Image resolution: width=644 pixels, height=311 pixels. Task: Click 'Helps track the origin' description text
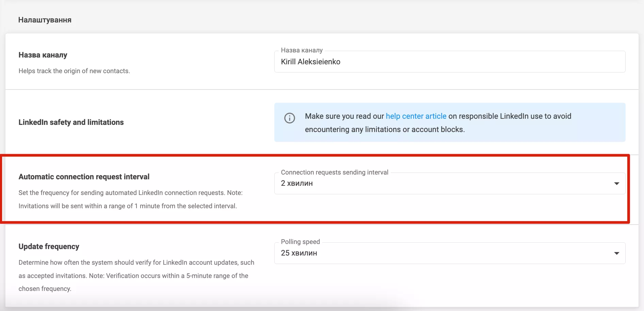pos(74,71)
